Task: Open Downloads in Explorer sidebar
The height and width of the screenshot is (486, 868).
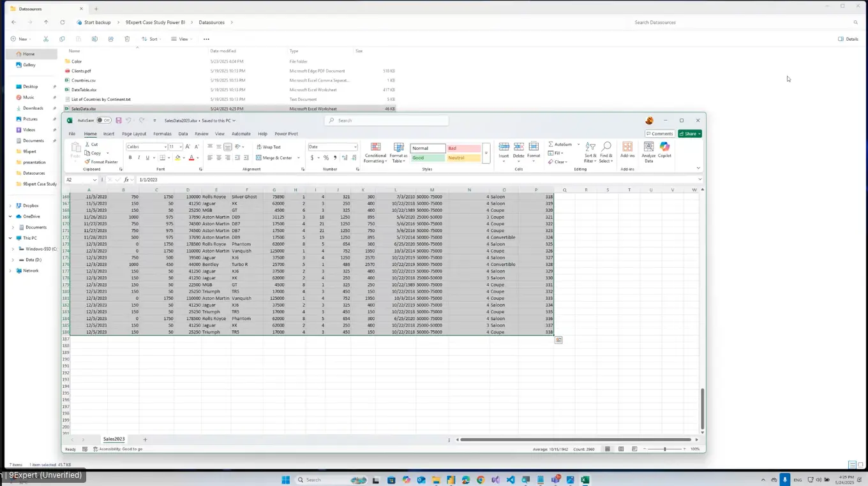Action: (33, 108)
